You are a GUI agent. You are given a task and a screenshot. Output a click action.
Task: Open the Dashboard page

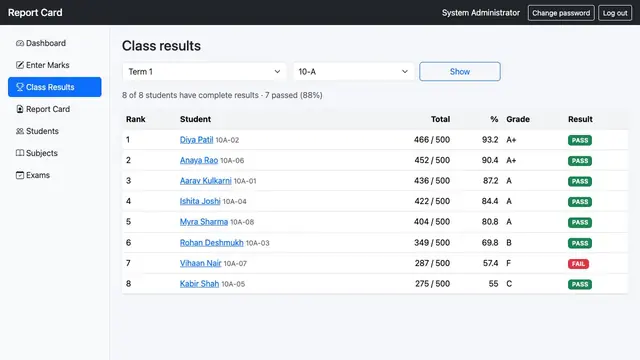[55, 43]
